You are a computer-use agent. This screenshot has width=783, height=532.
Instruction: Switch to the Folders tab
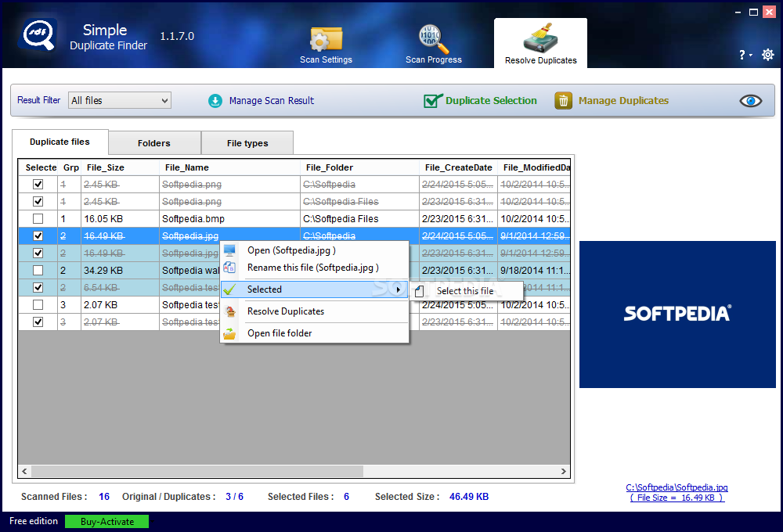pos(154,143)
